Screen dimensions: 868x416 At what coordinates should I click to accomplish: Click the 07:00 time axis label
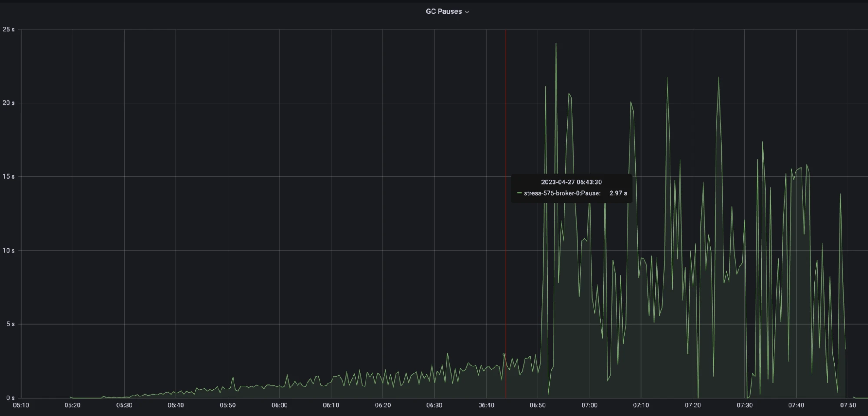[589, 405]
